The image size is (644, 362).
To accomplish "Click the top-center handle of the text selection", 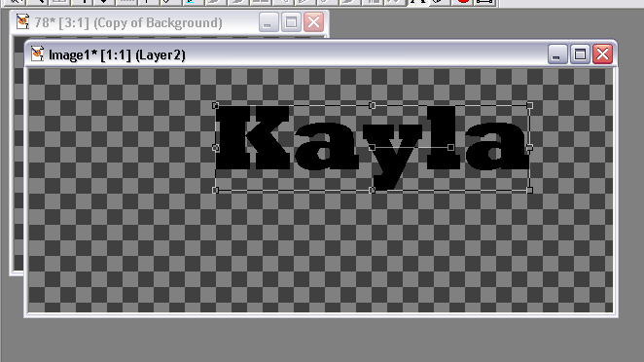I will pyautogui.click(x=373, y=106).
